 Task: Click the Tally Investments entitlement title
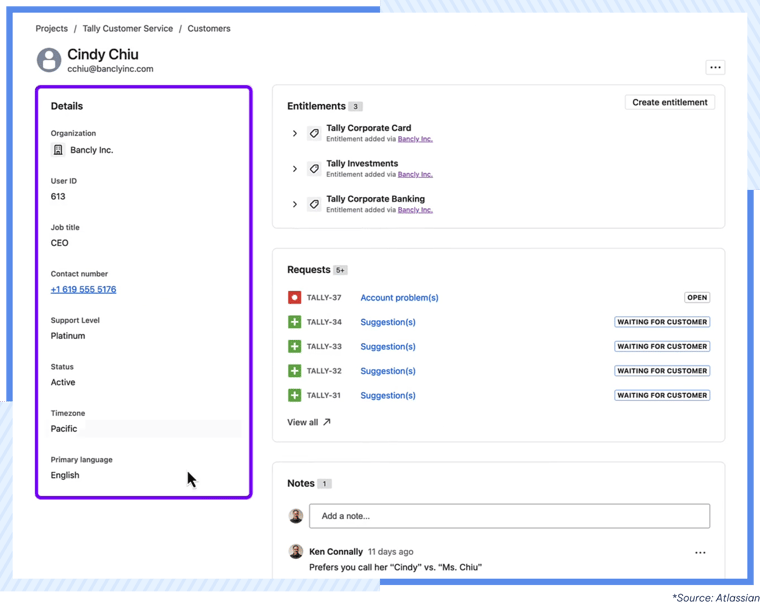click(x=362, y=163)
